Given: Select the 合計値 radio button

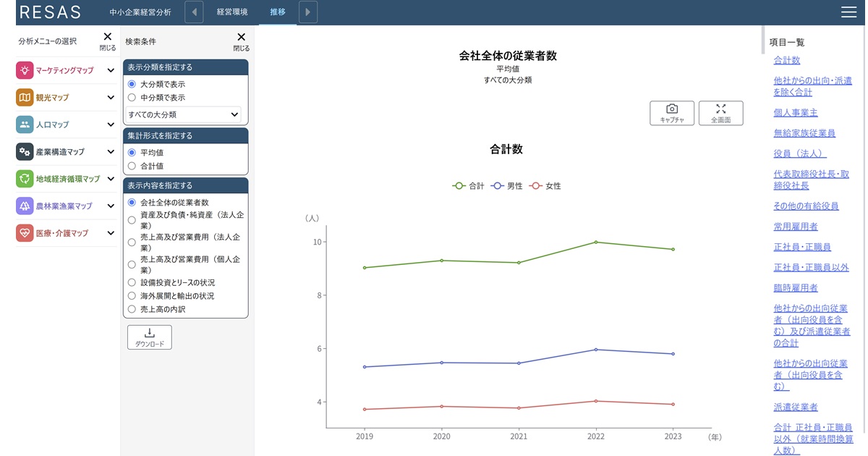Looking at the screenshot, I should [132, 166].
